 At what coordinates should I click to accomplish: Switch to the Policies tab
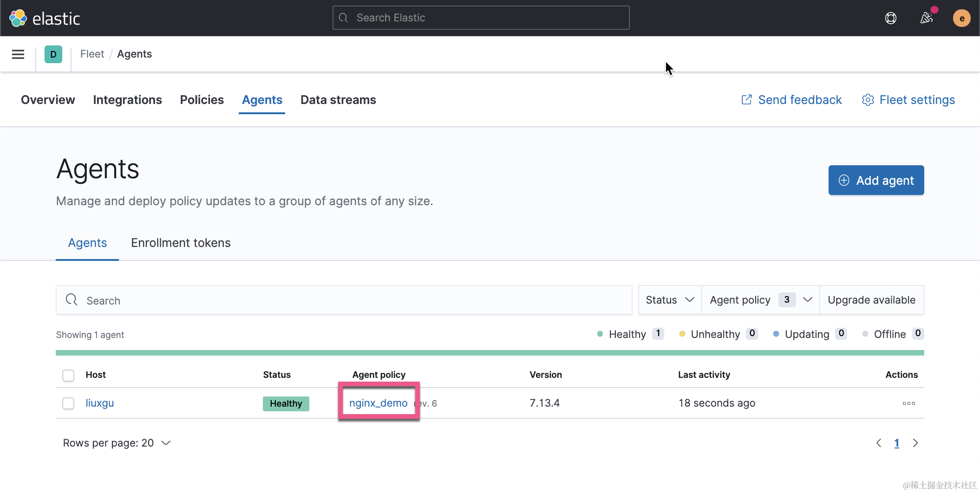tap(202, 100)
